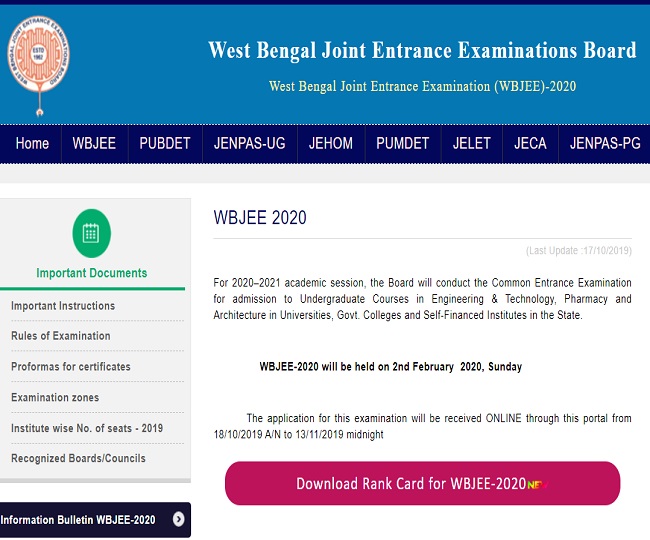Open the Important Instructions link
The image size is (650, 540).
click(63, 306)
